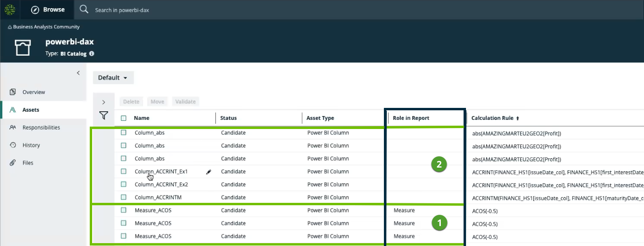The width and height of the screenshot is (644, 246).
Task: Expand the panel using right chevron
Action: click(x=104, y=102)
